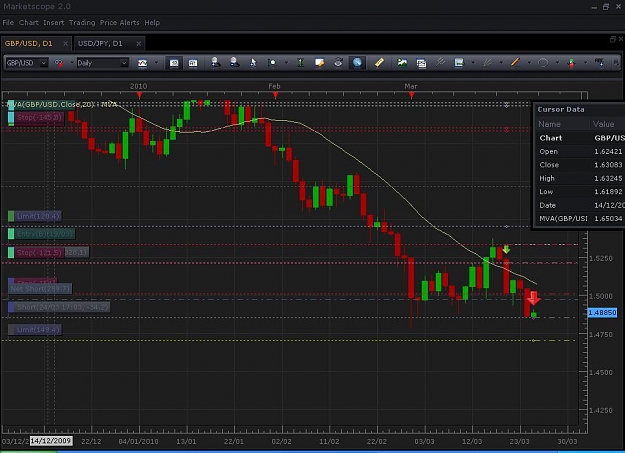Screen dimensions: 625x453
Task: Close the USD/JPY, D1 tab
Action: click(138, 43)
